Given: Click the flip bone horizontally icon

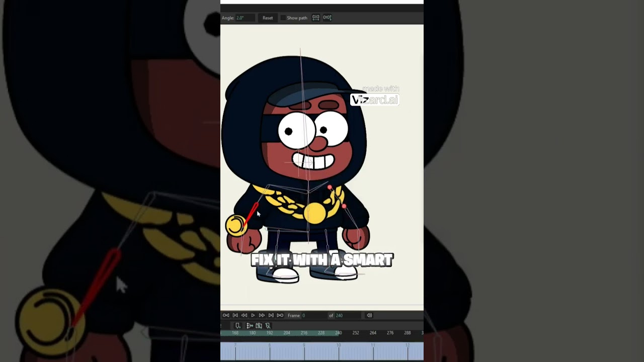Looking at the screenshot, I should 316,18.
